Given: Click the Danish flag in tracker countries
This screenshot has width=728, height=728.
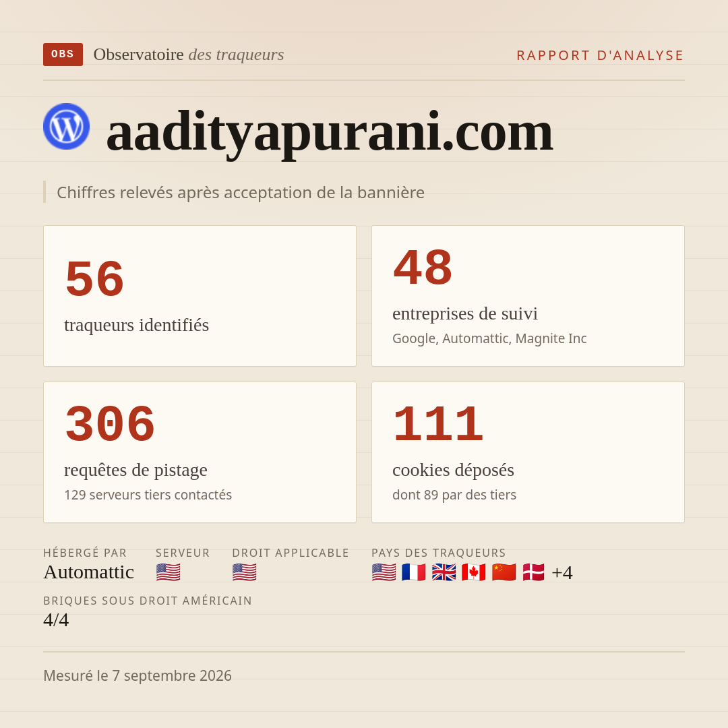Looking at the screenshot, I should click(x=533, y=572).
